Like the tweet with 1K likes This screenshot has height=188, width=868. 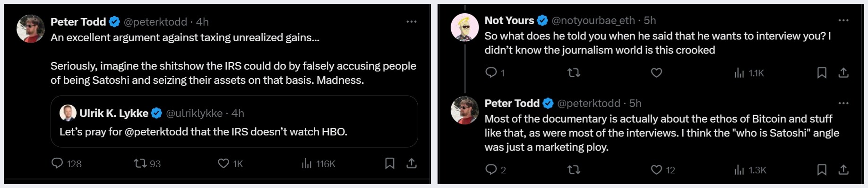[230, 163]
